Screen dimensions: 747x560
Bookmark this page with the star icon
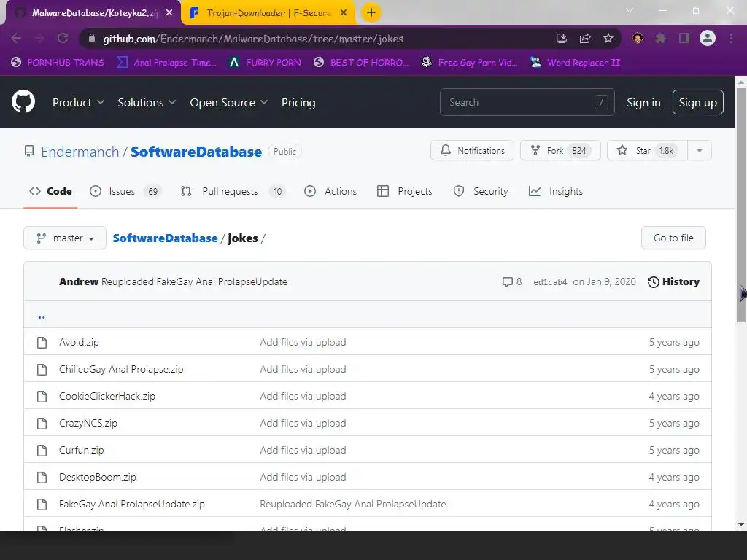point(608,38)
